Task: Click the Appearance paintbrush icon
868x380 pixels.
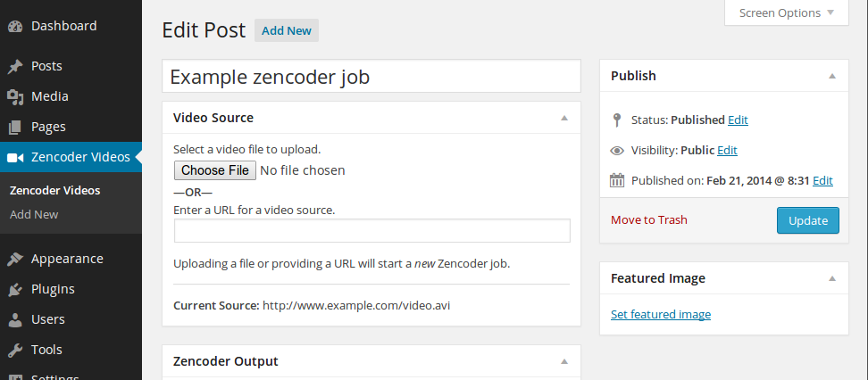Action: coord(15,259)
